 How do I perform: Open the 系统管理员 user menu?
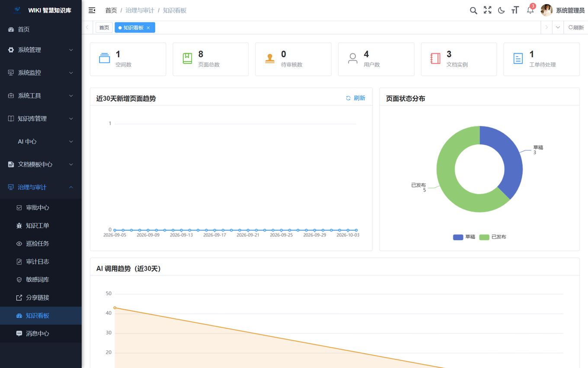[570, 10]
